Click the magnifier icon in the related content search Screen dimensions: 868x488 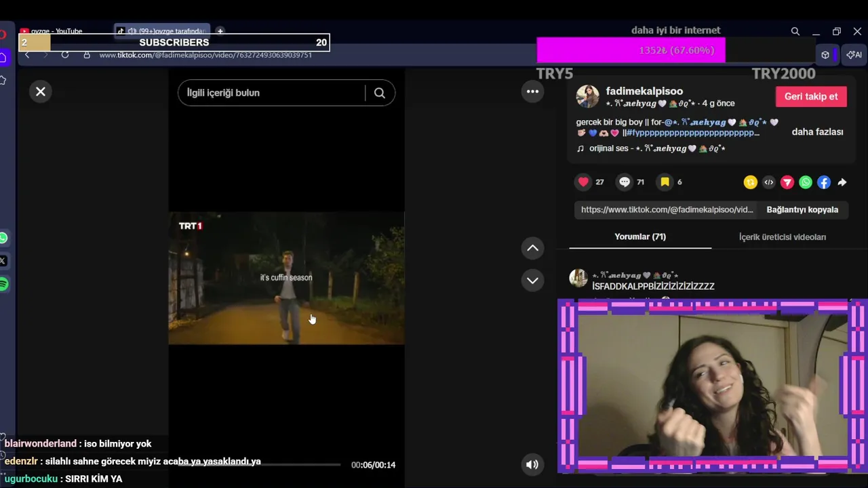tap(380, 93)
